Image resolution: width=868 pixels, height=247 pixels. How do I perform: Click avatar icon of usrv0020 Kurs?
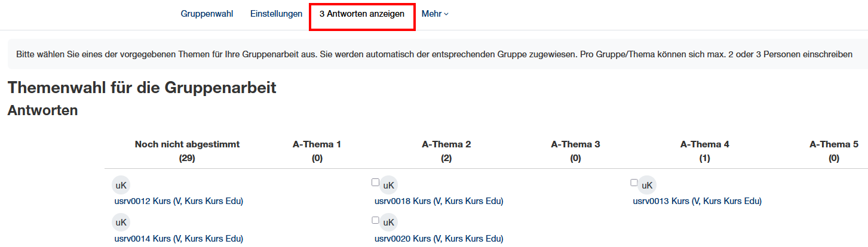pyautogui.click(x=389, y=223)
